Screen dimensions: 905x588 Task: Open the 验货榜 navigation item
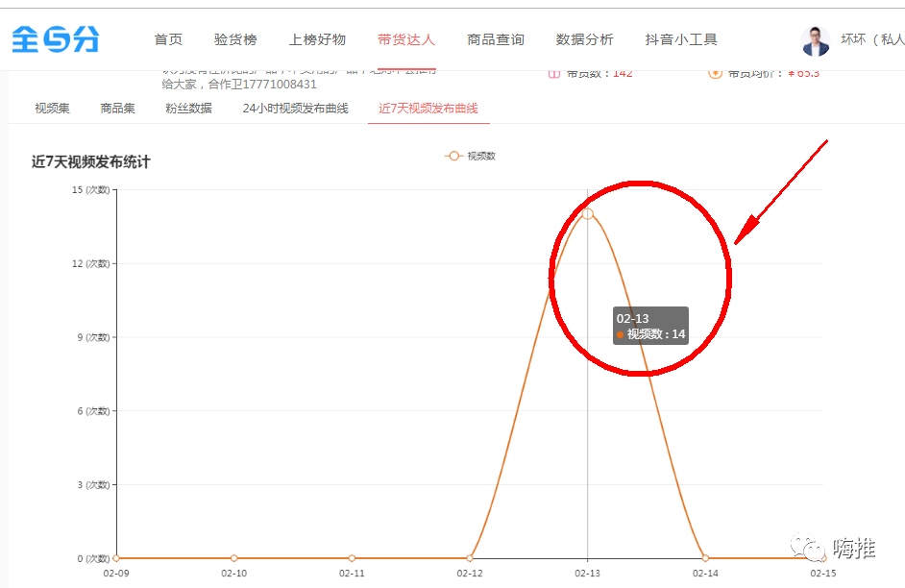click(235, 39)
